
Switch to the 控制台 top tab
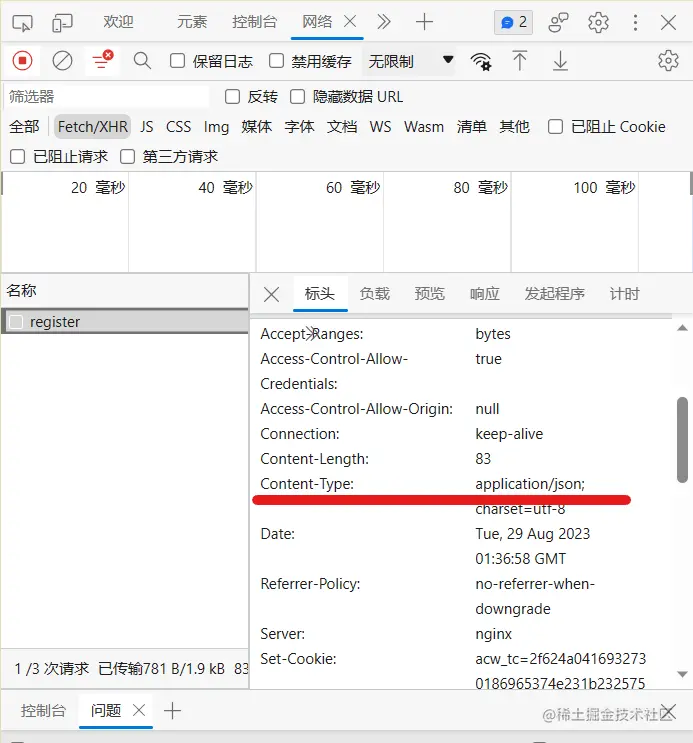pos(255,22)
